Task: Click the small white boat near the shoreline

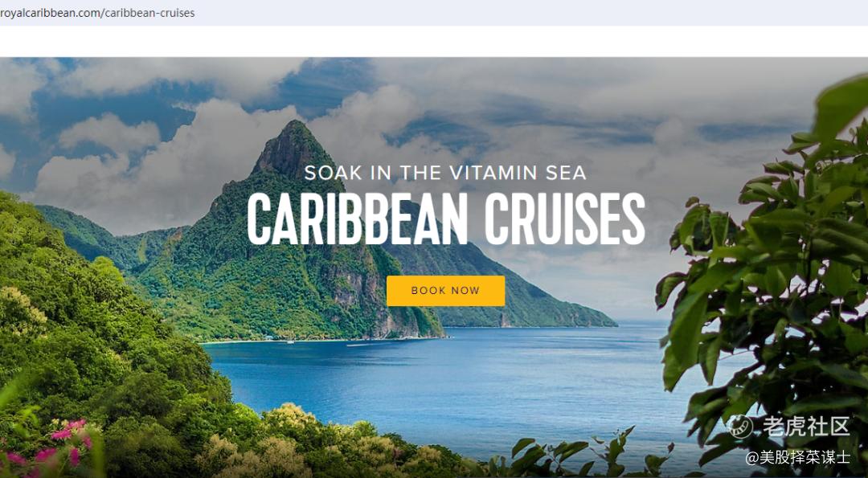Action: 289,341
